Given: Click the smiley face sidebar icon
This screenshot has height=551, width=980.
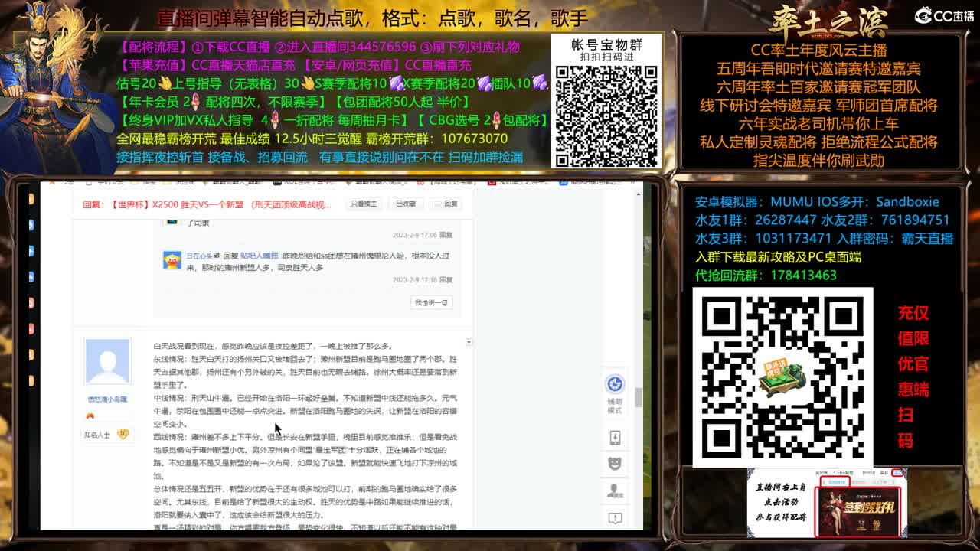Looking at the screenshot, I should point(615,464).
